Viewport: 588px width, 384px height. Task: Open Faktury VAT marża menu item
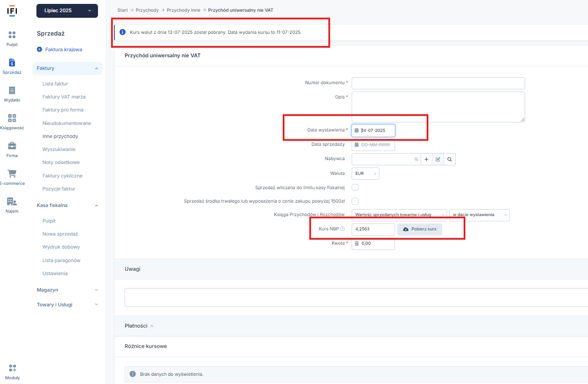(64, 97)
